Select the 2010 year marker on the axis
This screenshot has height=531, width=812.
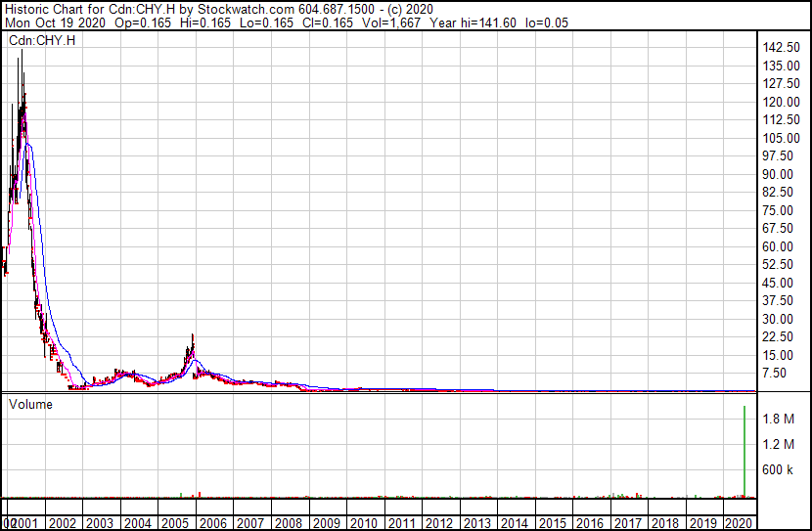pos(363,523)
